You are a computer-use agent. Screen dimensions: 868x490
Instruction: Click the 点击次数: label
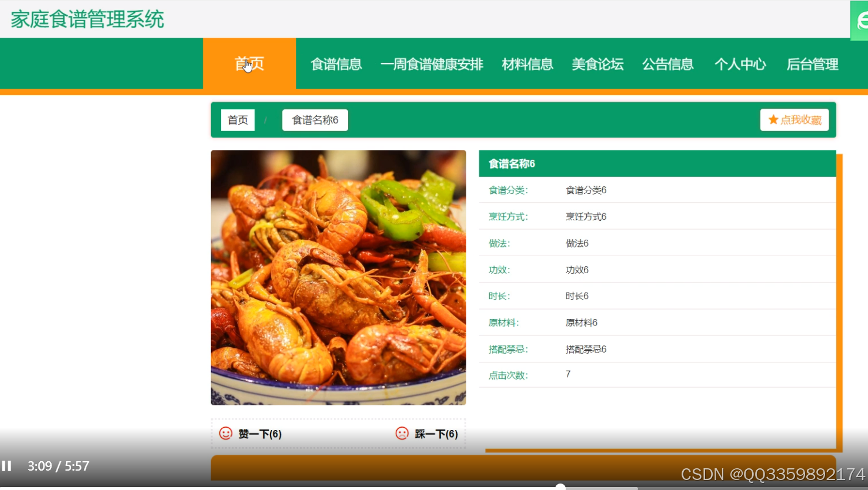508,375
